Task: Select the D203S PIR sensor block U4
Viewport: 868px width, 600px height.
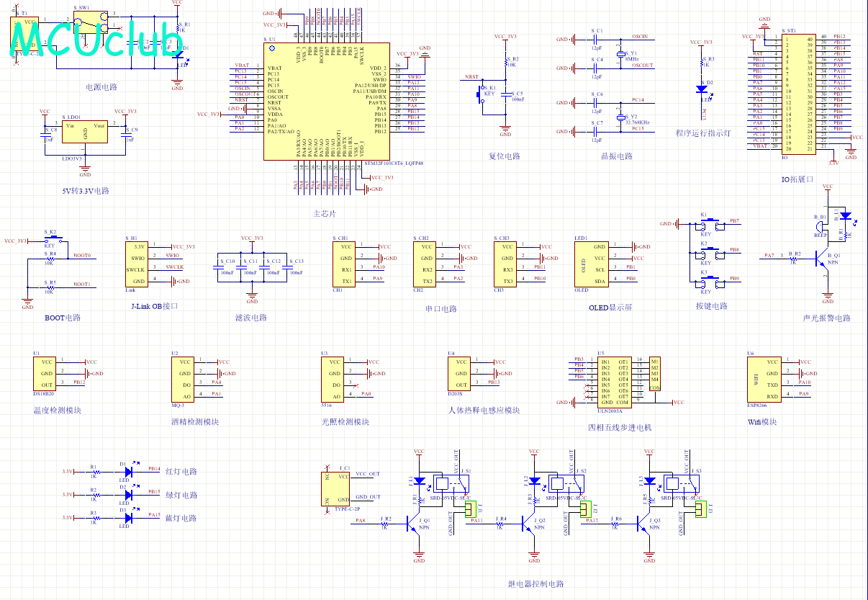Action: click(x=461, y=373)
